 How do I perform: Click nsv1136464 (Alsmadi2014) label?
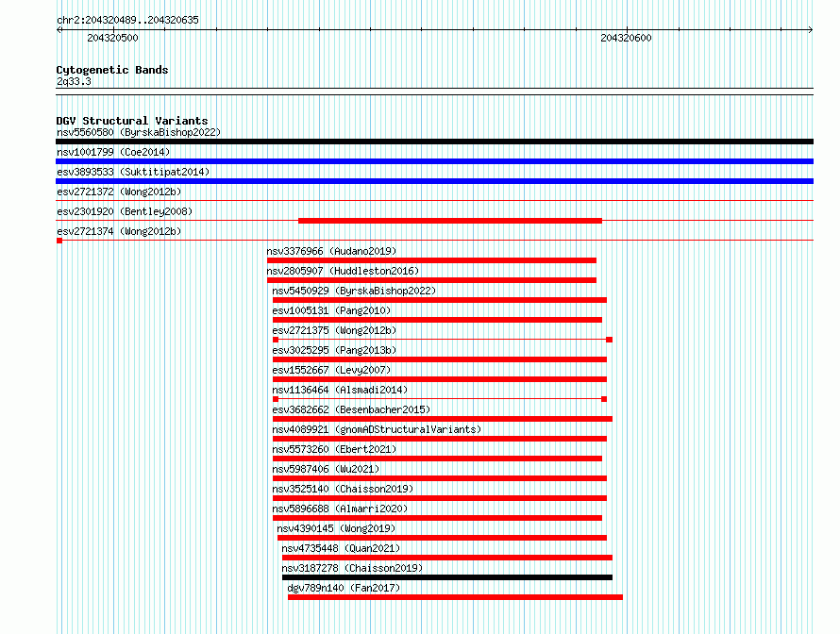coord(340,390)
